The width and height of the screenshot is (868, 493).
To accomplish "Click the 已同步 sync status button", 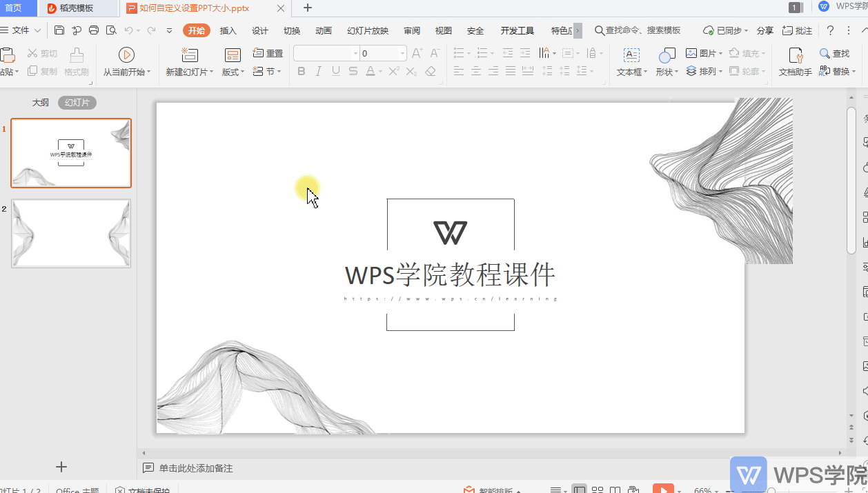I will (726, 30).
